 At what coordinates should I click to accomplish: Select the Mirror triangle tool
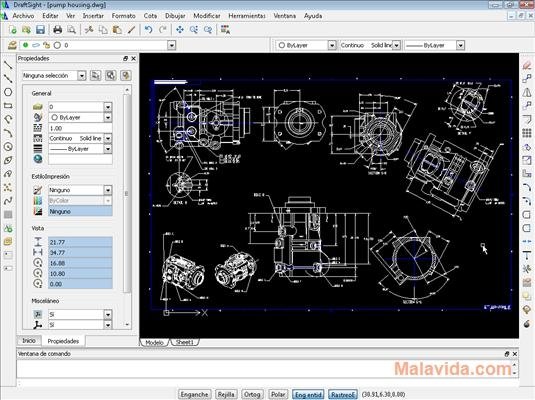[x=527, y=92]
